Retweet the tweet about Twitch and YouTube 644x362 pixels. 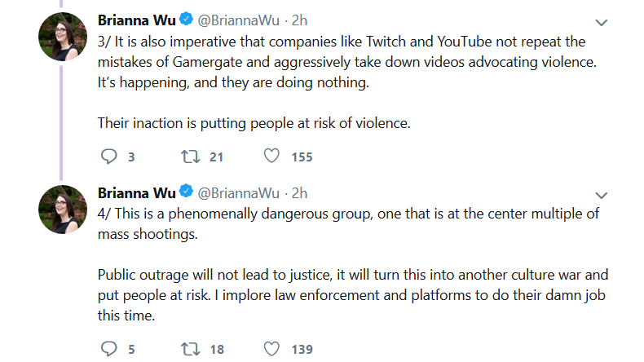pyautogui.click(x=191, y=157)
